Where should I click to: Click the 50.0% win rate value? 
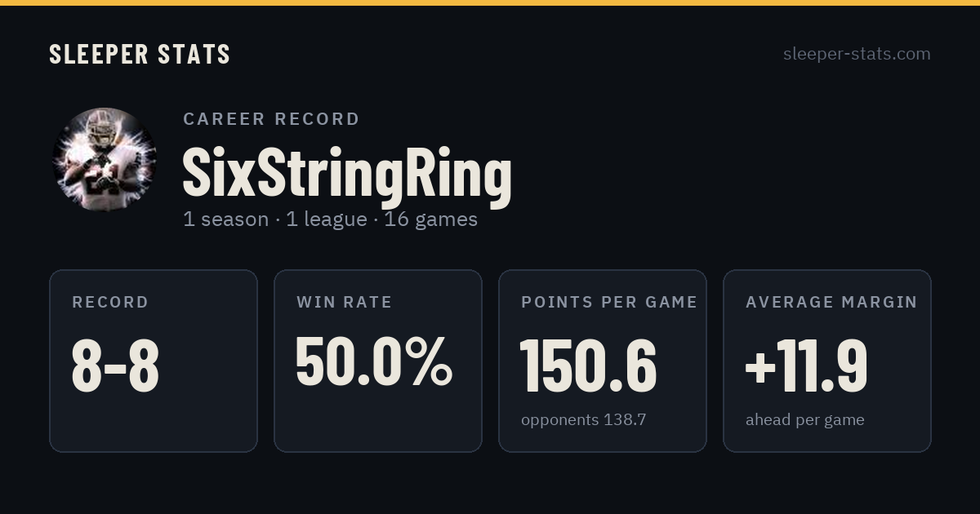click(x=374, y=361)
